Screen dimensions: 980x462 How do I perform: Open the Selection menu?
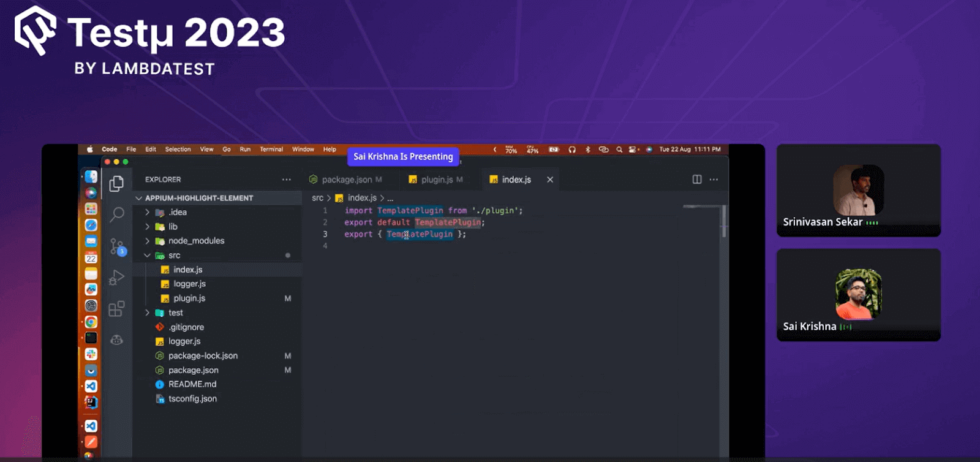tap(178, 149)
